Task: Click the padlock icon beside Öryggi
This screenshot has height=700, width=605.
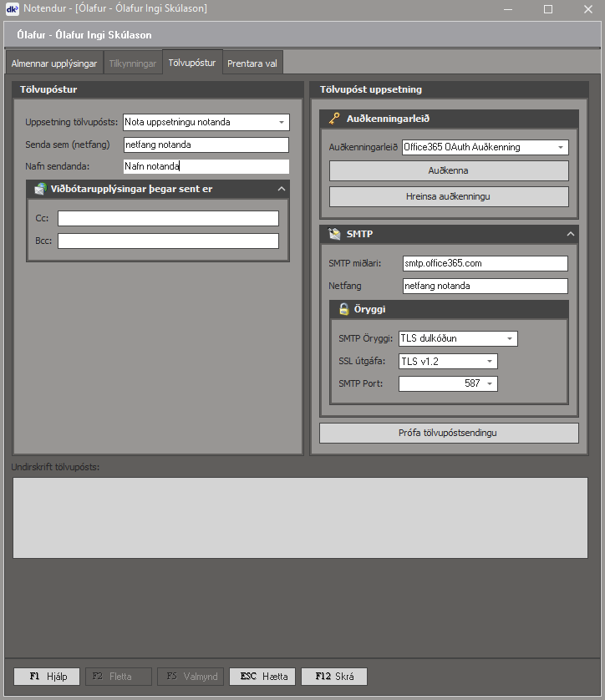Action: 343,309
